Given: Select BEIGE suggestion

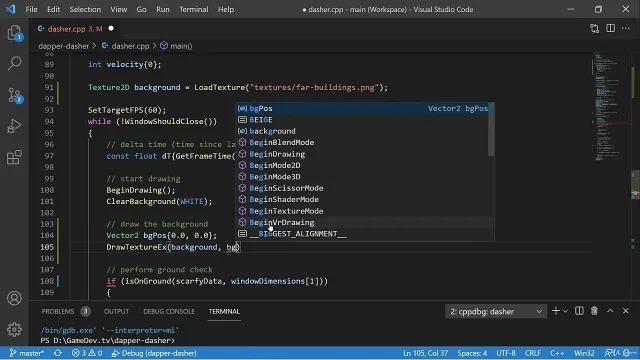Looking at the screenshot, I should [363, 120].
